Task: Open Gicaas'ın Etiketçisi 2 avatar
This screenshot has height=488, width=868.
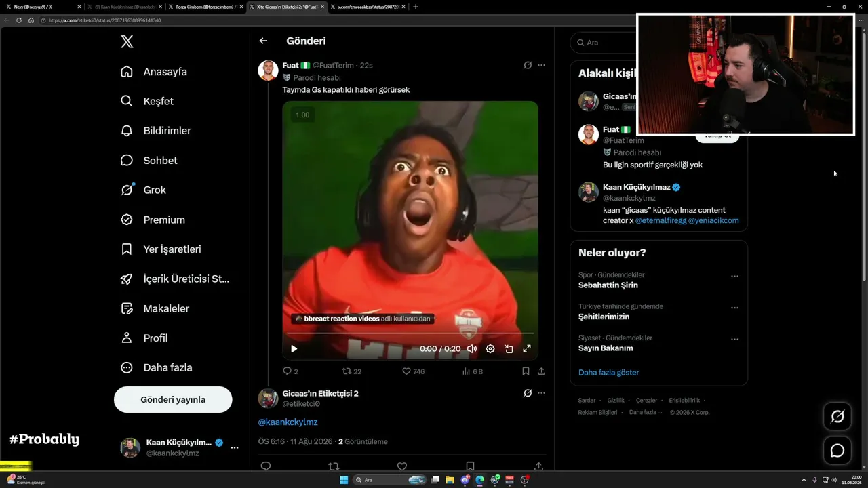Action: (x=269, y=399)
